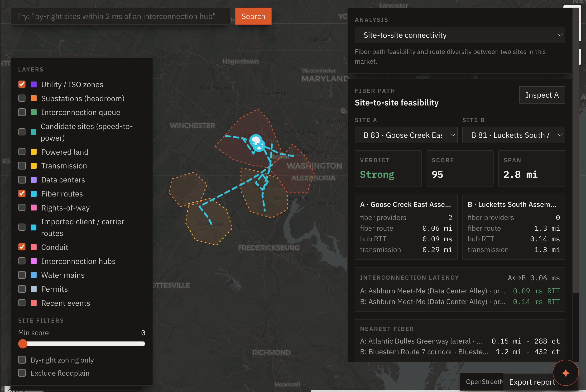Click the orange sparkle assistant button
586x392 pixels.
(x=566, y=373)
